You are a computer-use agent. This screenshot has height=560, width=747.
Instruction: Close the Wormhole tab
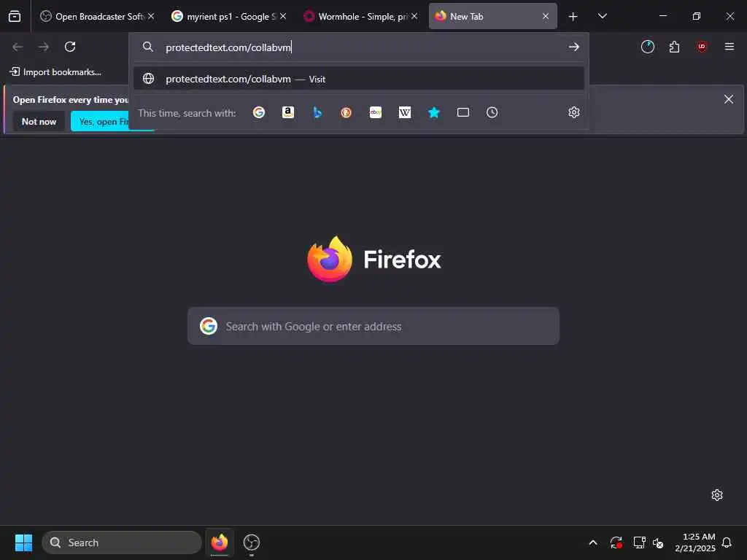pos(414,16)
